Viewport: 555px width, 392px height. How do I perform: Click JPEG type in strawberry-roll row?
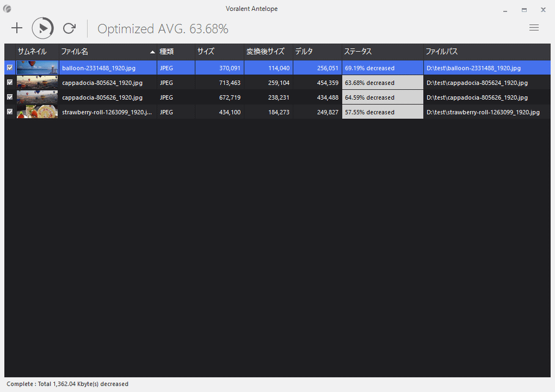click(x=166, y=113)
